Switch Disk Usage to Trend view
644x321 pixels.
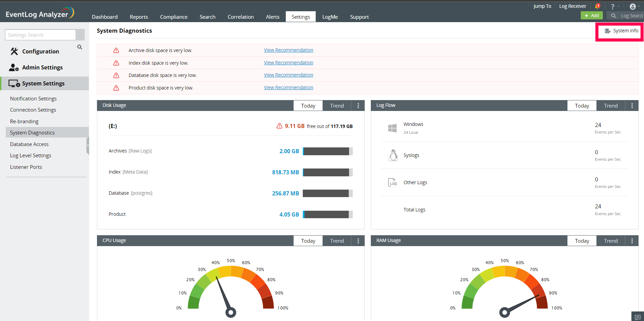click(x=337, y=106)
